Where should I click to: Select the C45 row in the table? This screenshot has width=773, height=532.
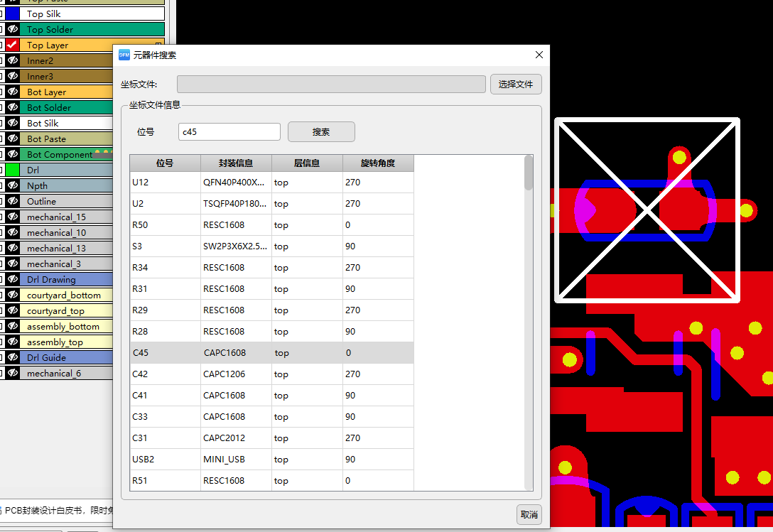271,353
